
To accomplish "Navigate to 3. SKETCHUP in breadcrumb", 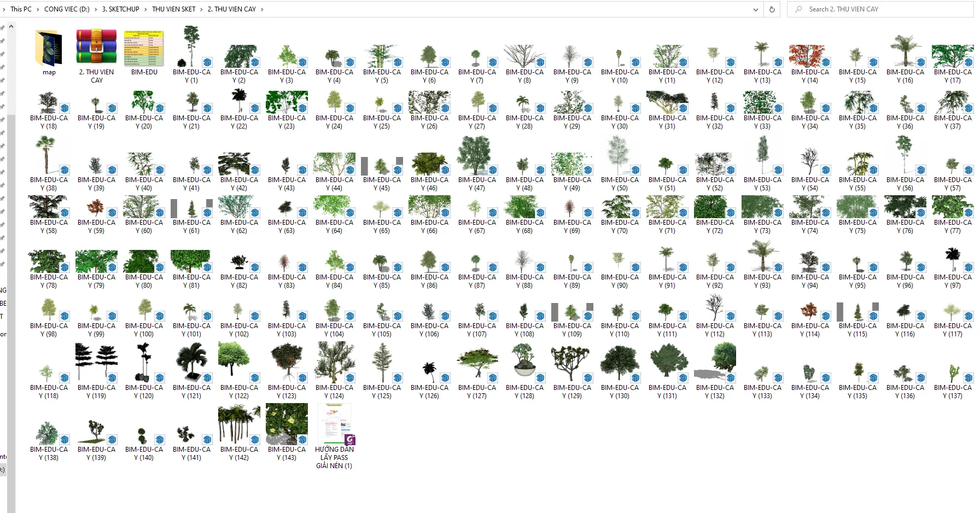I will click(x=120, y=9).
